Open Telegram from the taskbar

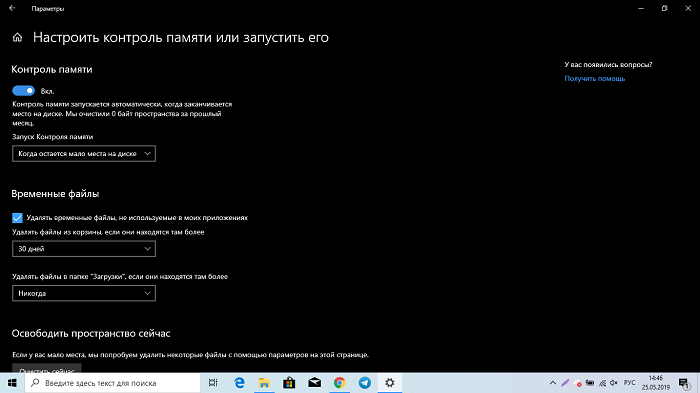pyautogui.click(x=365, y=383)
